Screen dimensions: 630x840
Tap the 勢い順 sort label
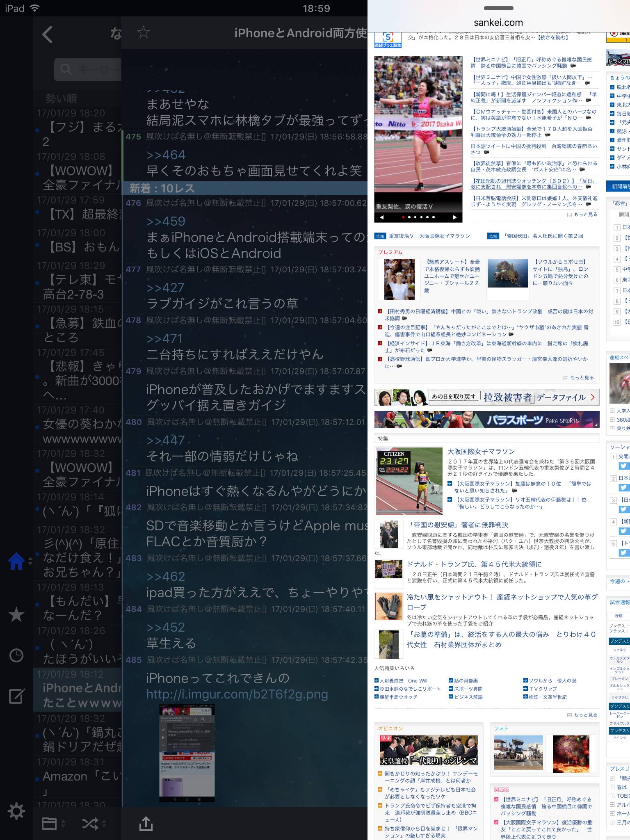[x=61, y=98]
